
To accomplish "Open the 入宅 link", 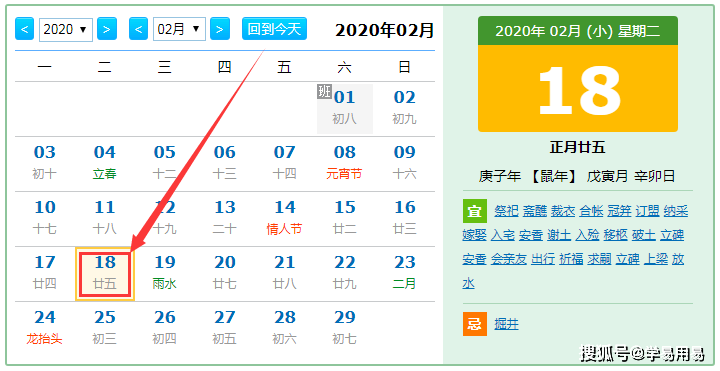I will [x=503, y=235].
